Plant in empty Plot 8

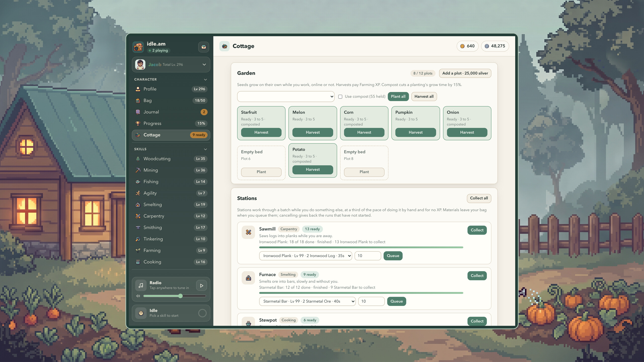click(364, 172)
